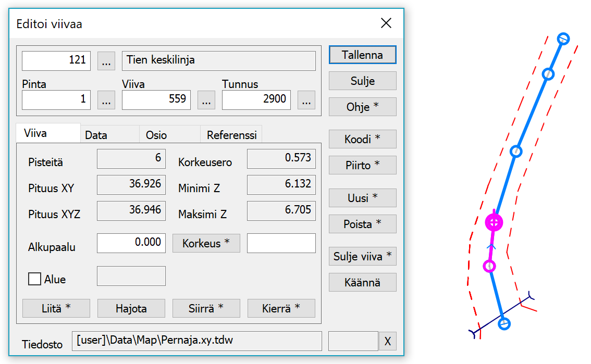Click the Alkupaalu input field
591x364 pixels.
pos(131,243)
